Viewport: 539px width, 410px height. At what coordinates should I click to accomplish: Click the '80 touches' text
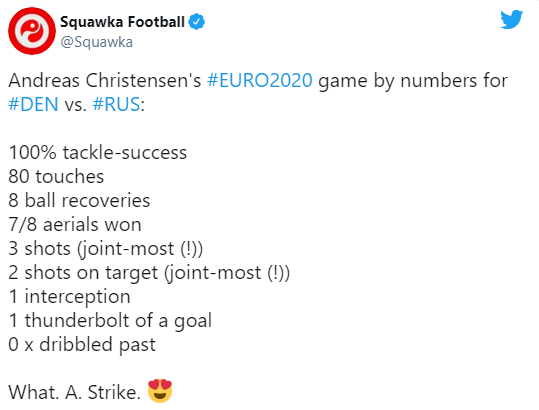[56, 176]
